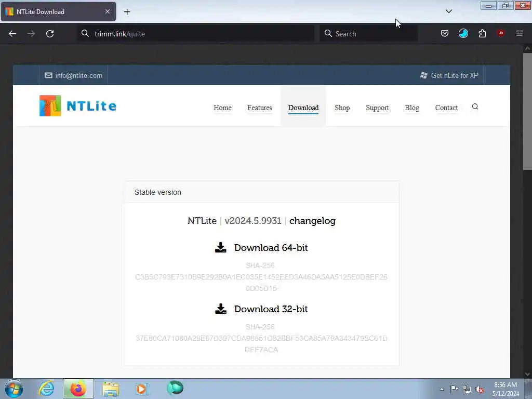The image size is (532, 399).
Task: Open the changelog link
Action: [x=312, y=221]
